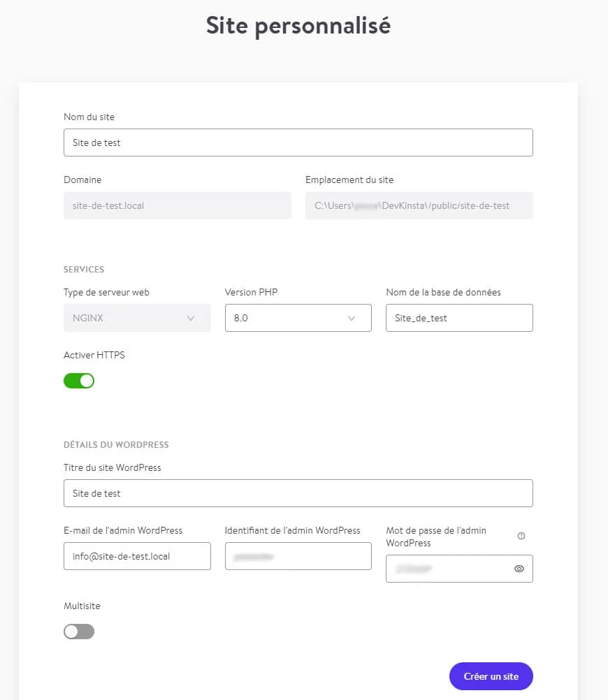608x700 pixels.
Task: Show the WordPress admin password with eye icon
Action: 519,569
